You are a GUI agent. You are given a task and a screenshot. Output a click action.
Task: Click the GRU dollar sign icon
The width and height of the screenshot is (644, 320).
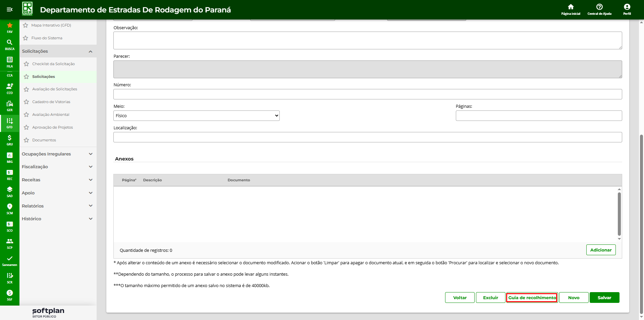pyautogui.click(x=10, y=140)
